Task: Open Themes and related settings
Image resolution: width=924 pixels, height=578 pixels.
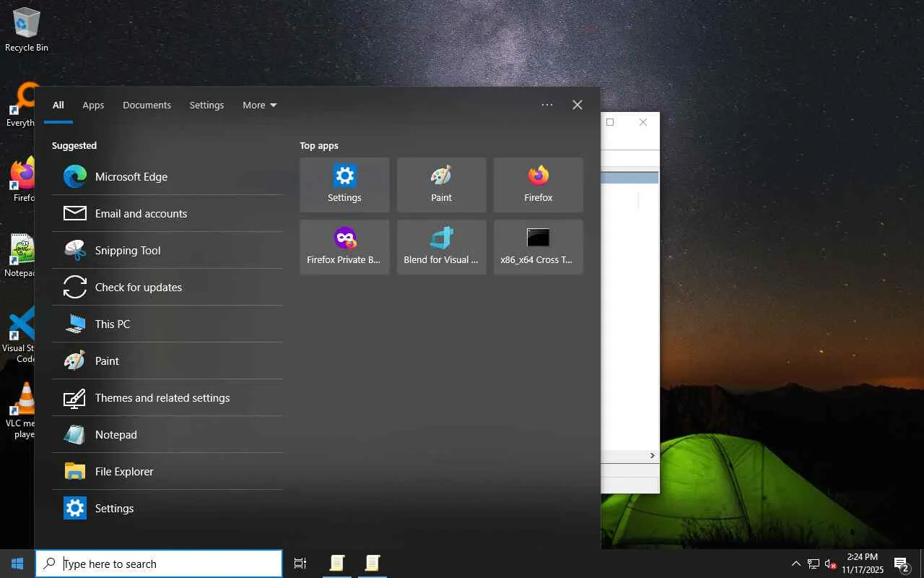Action: click(x=167, y=397)
